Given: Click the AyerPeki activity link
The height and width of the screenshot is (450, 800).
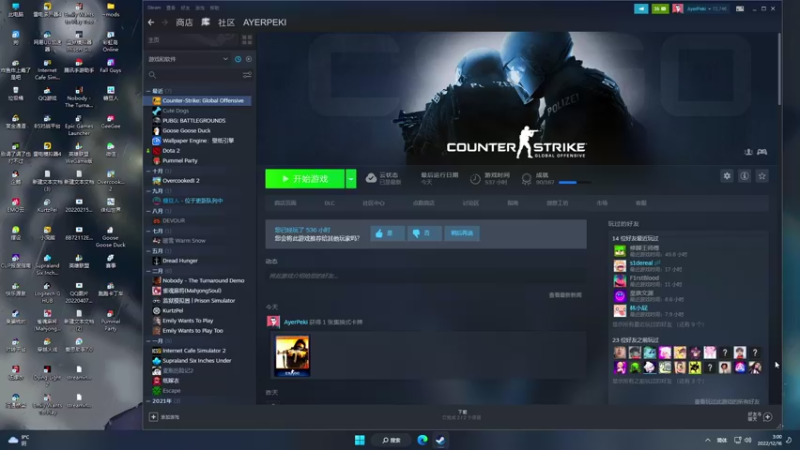Looking at the screenshot, I should [296, 322].
